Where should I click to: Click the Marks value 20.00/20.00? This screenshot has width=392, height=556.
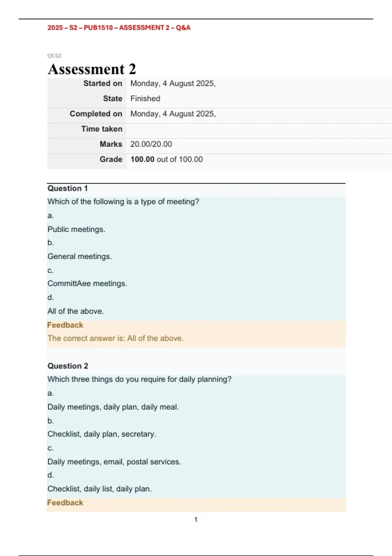[x=151, y=144]
